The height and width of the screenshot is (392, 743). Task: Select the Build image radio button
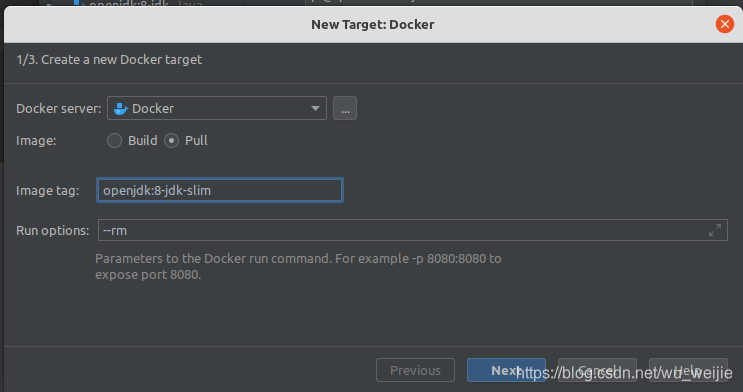[x=114, y=141]
